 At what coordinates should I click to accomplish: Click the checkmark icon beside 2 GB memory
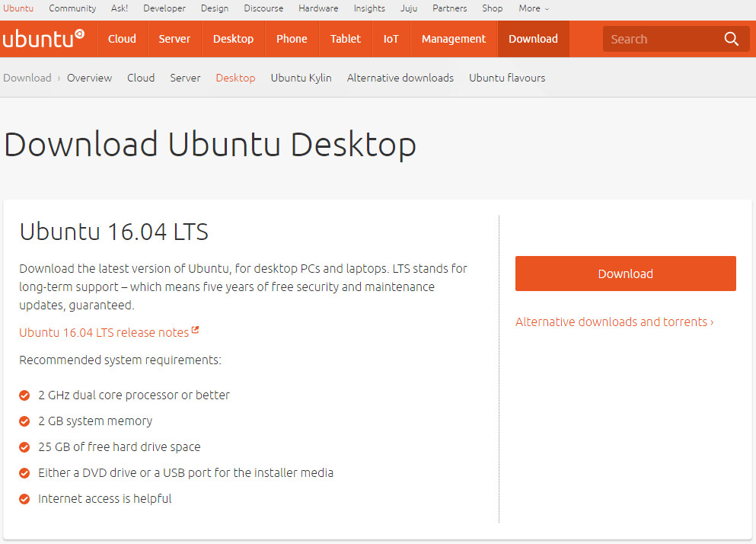[24, 421]
